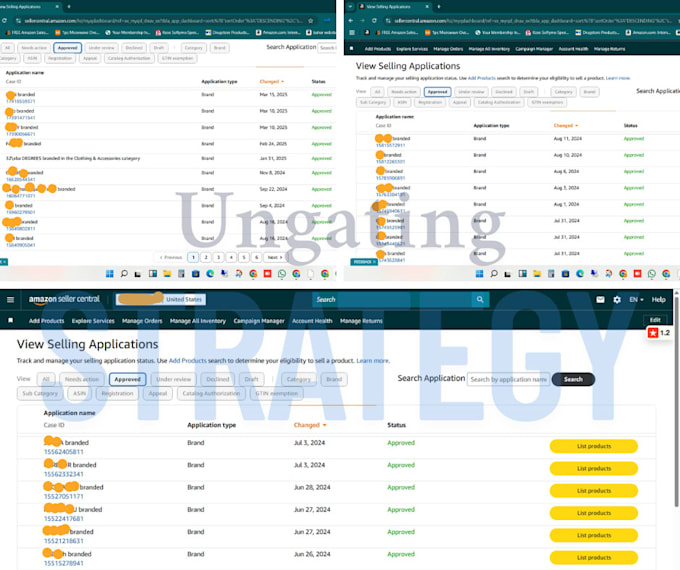Open the apps grid icon in top-right bookmarks bar
The height and width of the screenshot is (570, 680).
352,33
